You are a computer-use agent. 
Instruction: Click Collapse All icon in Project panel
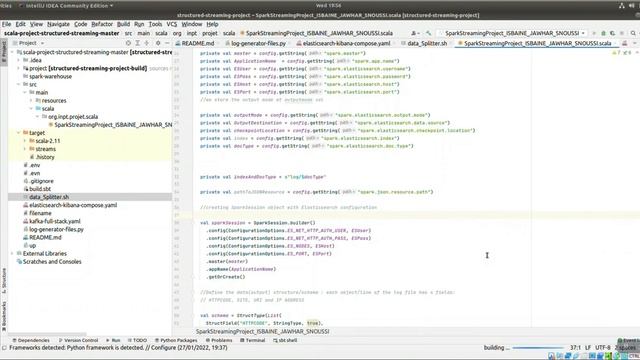(x=147, y=43)
